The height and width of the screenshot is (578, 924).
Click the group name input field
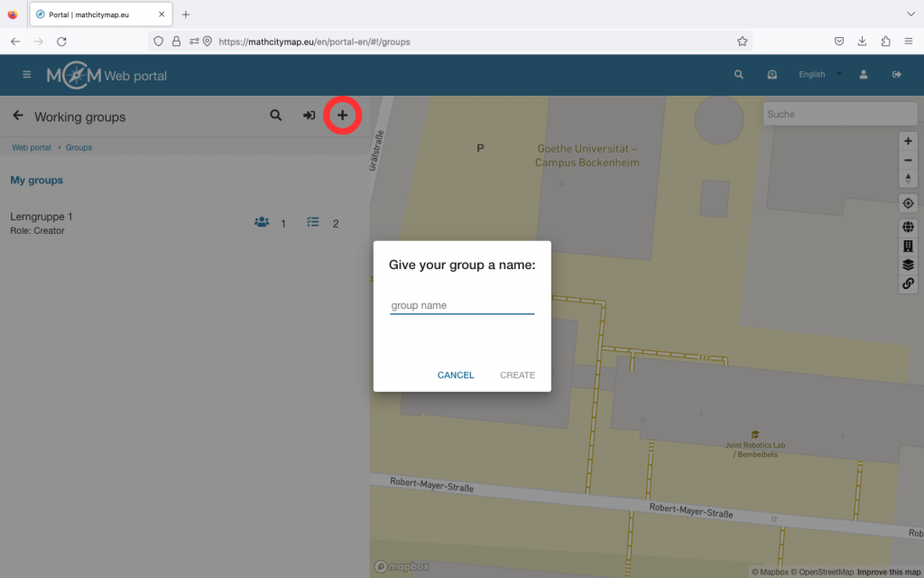coord(462,305)
